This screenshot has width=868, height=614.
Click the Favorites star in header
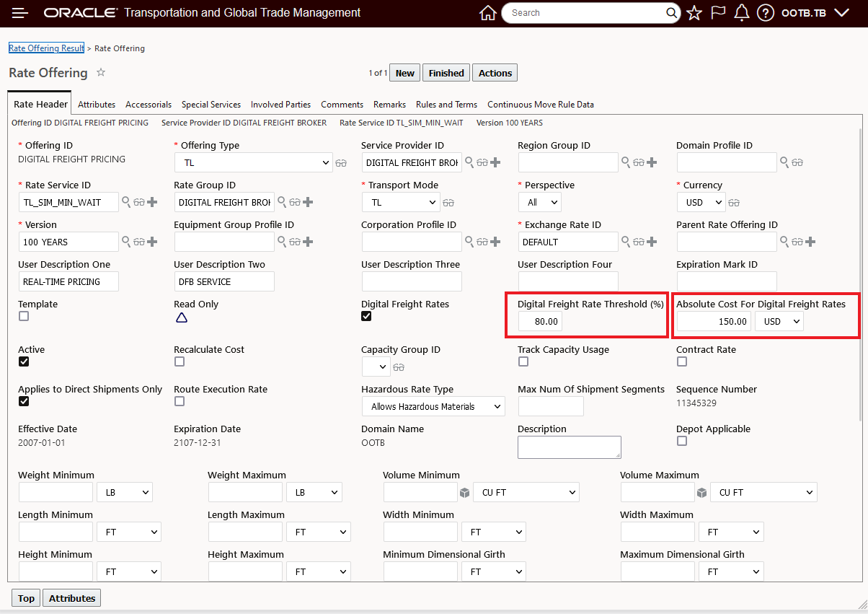pyautogui.click(x=694, y=13)
